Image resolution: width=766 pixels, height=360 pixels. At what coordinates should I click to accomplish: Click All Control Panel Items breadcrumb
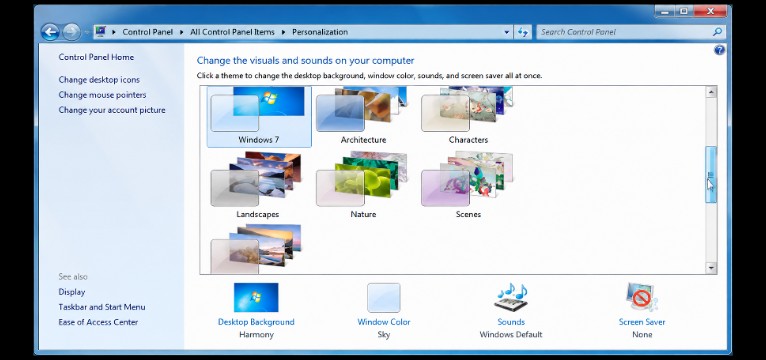[232, 32]
